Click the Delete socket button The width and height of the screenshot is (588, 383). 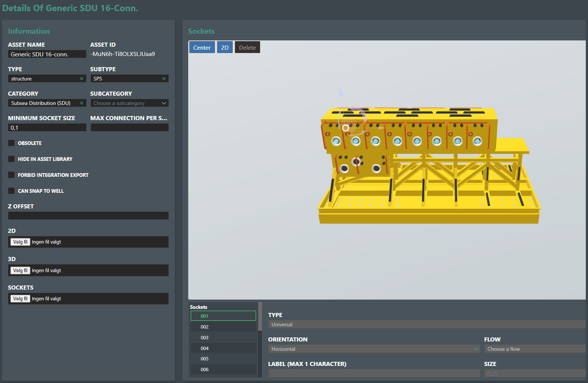click(x=248, y=47)
